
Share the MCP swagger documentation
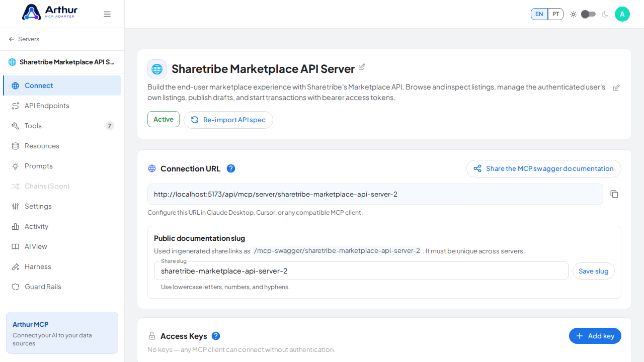point(544,168)
